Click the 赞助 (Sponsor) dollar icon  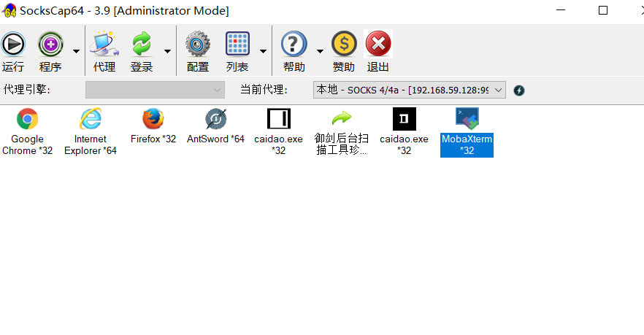[x=344, y=44]
